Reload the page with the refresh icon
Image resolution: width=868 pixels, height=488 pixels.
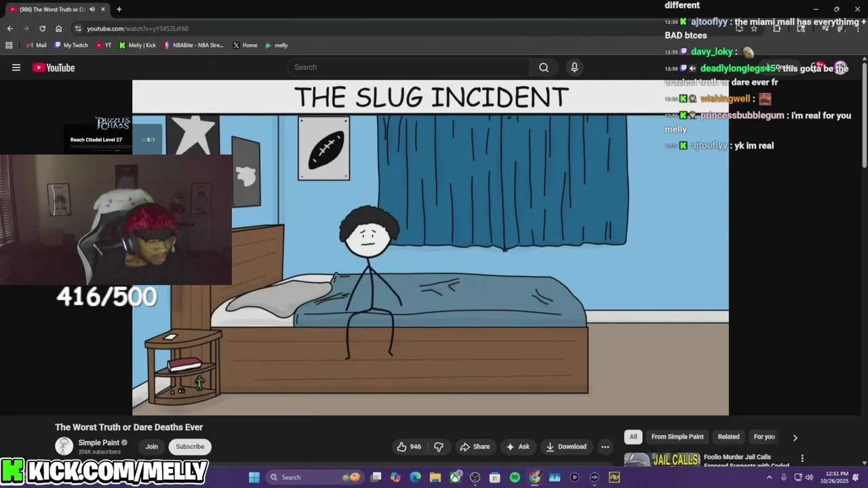pos(42,28)
